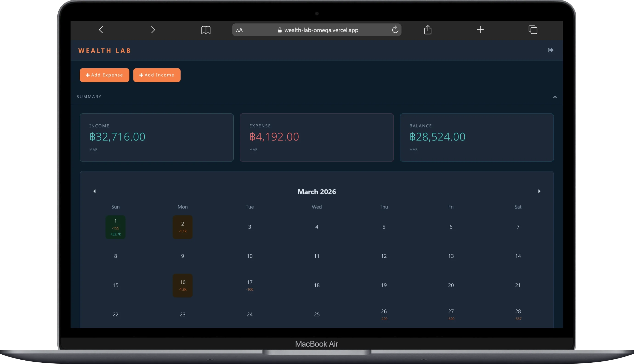The height and width of the screenshot is (364, 634).
Task: Click the Income card ฿32,716.00
Action: [157, 137]
